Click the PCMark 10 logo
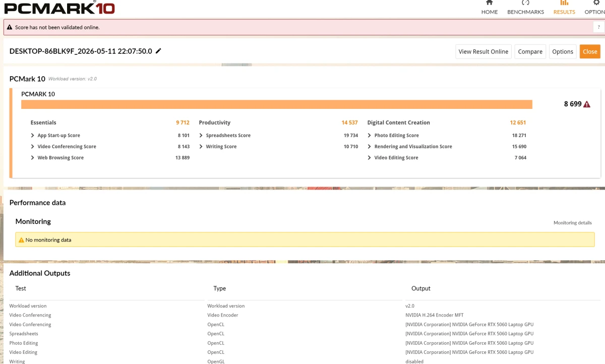 click(59, 8)
